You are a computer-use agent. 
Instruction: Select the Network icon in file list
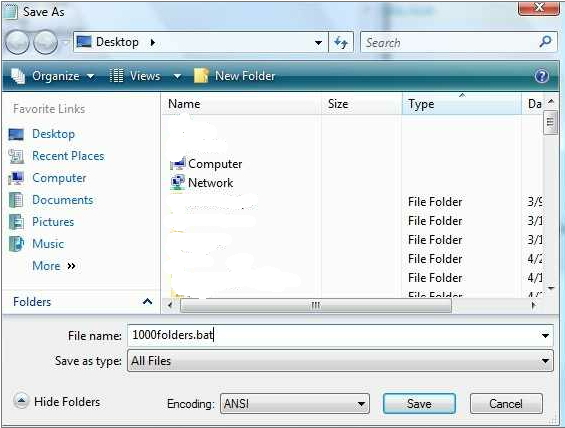click(178, 182)
